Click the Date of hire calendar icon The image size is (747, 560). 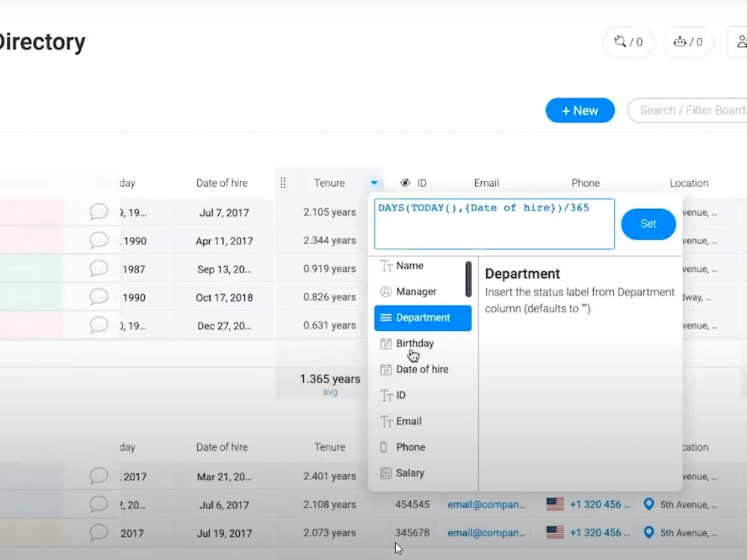pos(386,369)
